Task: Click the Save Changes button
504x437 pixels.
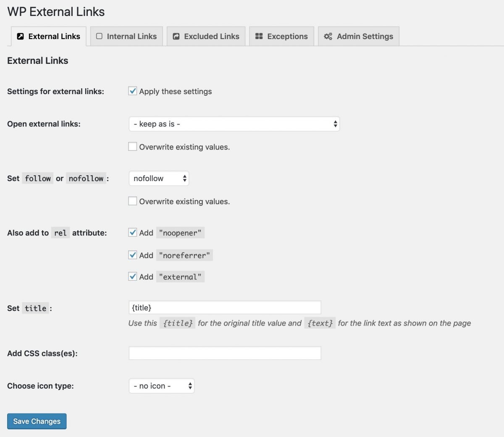Action: [x=37, y=421]
